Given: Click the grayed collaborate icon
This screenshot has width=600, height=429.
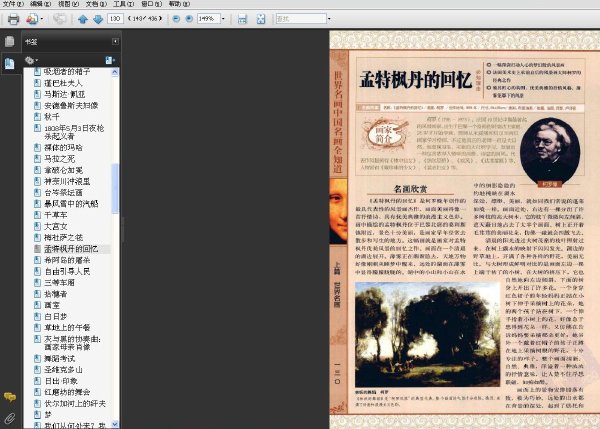Looking at the screenshot, I should pos(60,19).
